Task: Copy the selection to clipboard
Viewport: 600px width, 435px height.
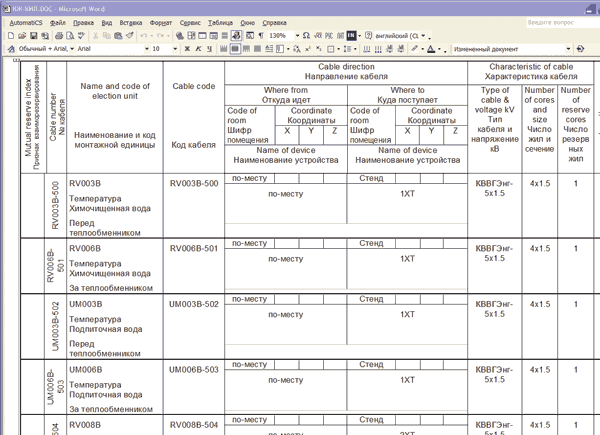Action: coord(107,36)
